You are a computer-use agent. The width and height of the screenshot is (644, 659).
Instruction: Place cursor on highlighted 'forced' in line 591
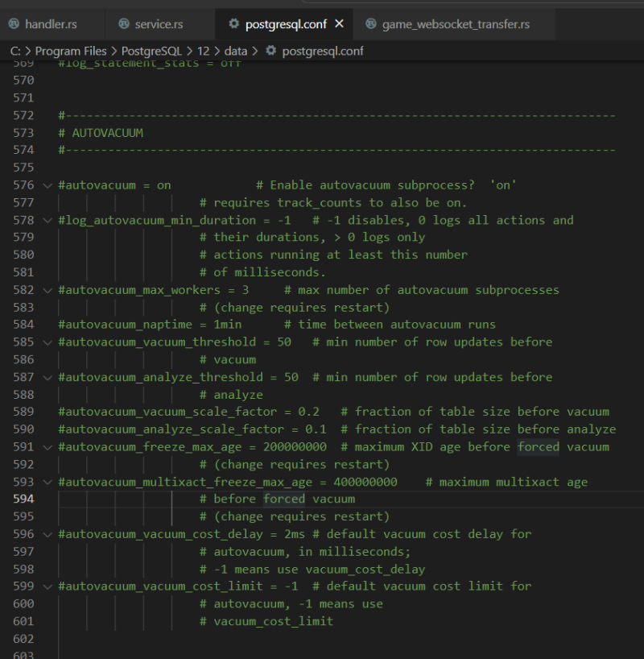[538, 446]
